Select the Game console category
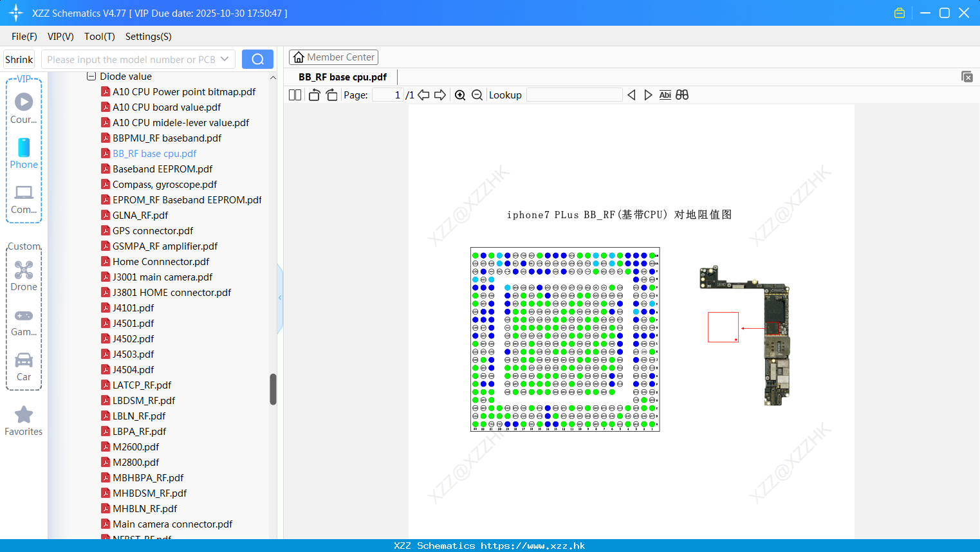 [24, 322]
